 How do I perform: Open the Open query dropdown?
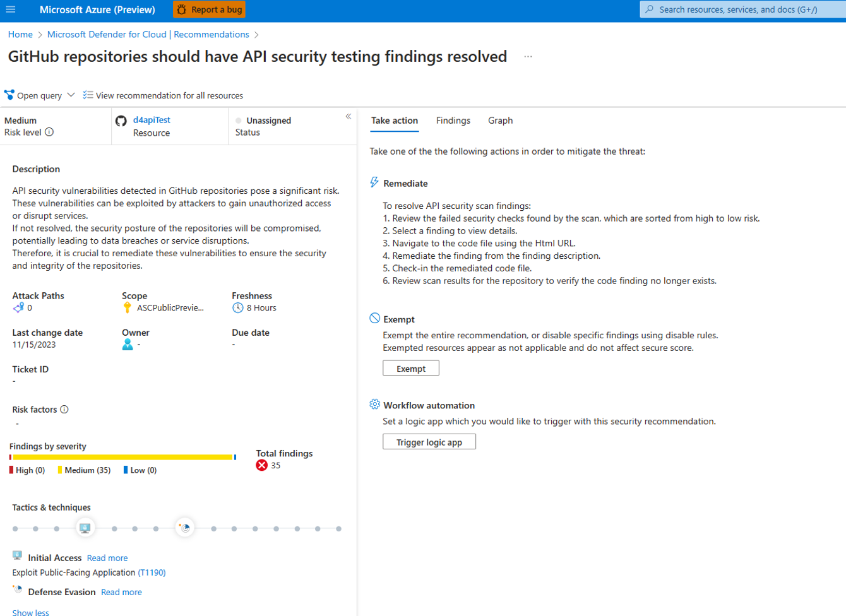coord(71,95)
